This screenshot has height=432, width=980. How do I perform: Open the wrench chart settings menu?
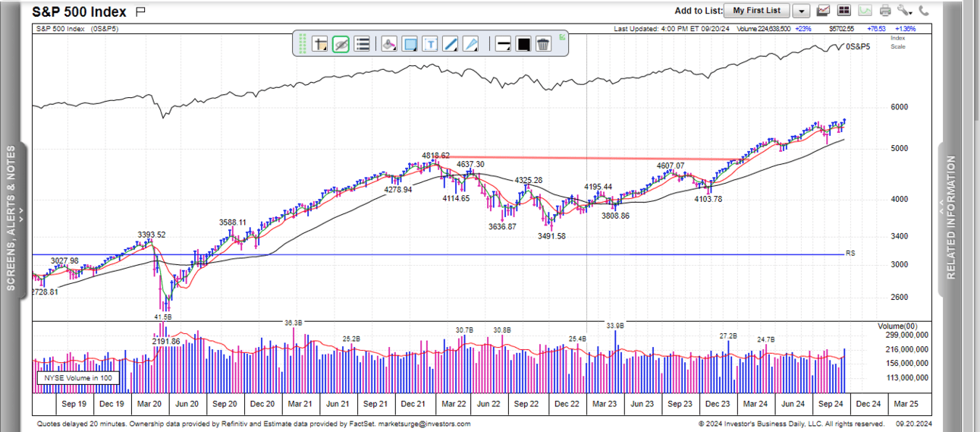pos(904,11)
